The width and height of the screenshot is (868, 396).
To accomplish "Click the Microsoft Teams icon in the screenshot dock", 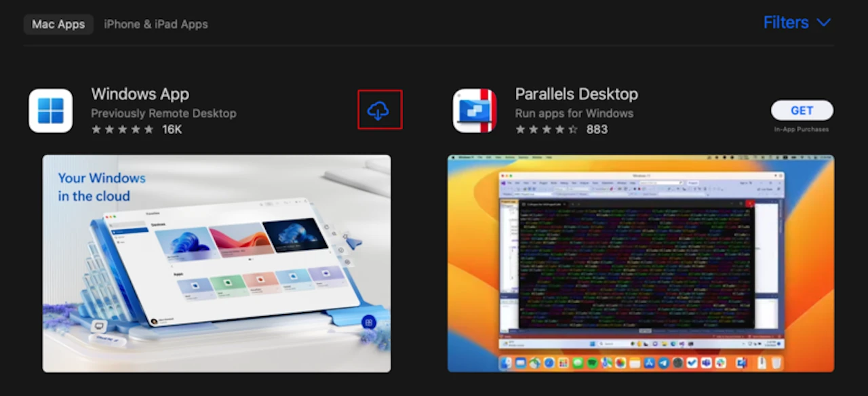I will pos(707,363).
